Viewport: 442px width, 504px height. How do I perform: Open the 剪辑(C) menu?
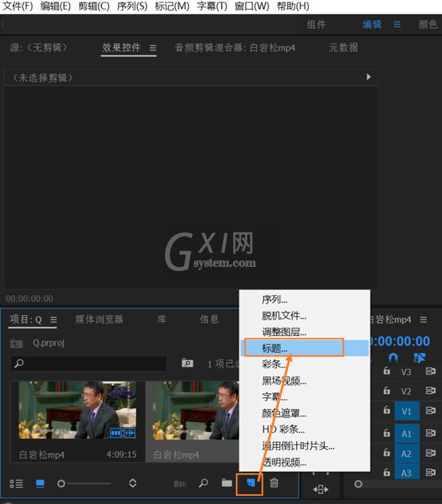pos(94,6)
